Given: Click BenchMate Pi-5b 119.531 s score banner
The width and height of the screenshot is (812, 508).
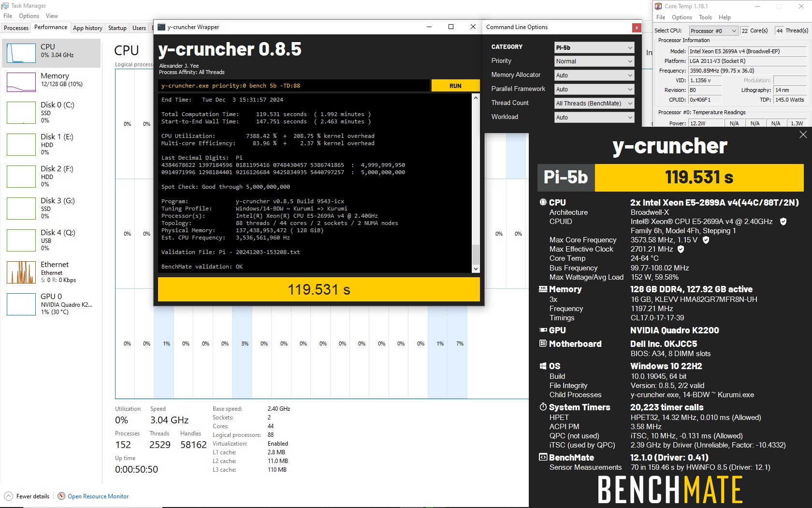Looking at the screenshot, I should point(670,178).
